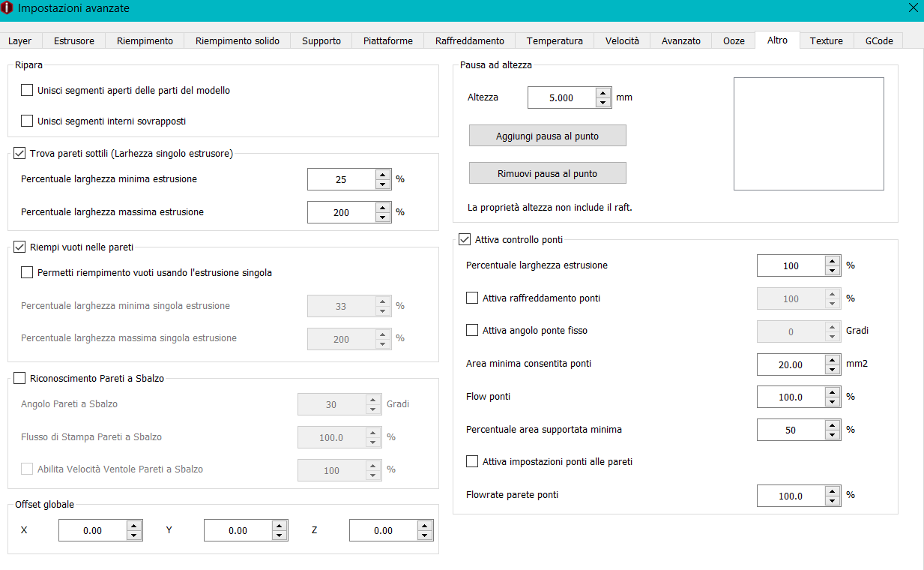Increase bridge Percentuale larghezza estrusione value
The width and height of the screenshot is (924, 570).
(833, 261)
